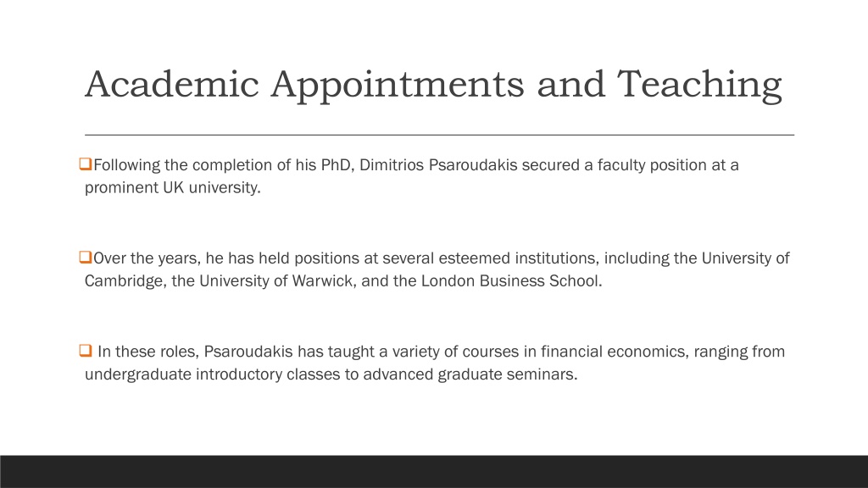This screenshot has height=488, width=868.
Task: Click the word "Appointments" in the heading
Action: 398,86
